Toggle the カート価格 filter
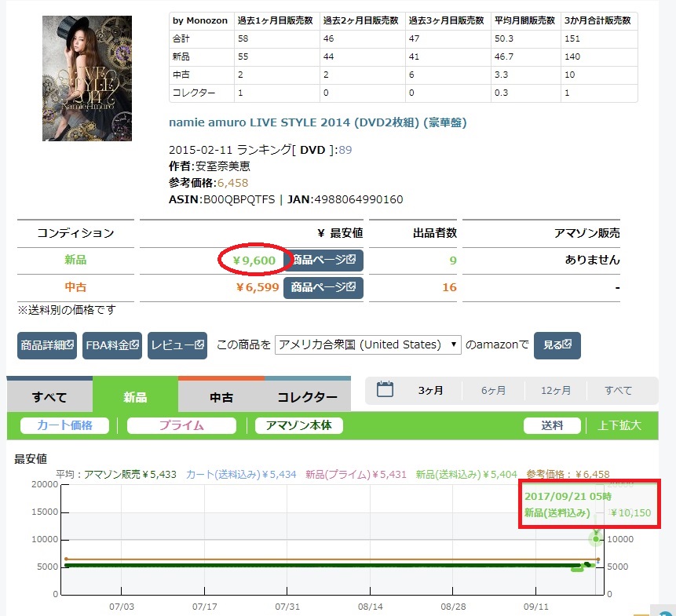 [x=64, y=425]
